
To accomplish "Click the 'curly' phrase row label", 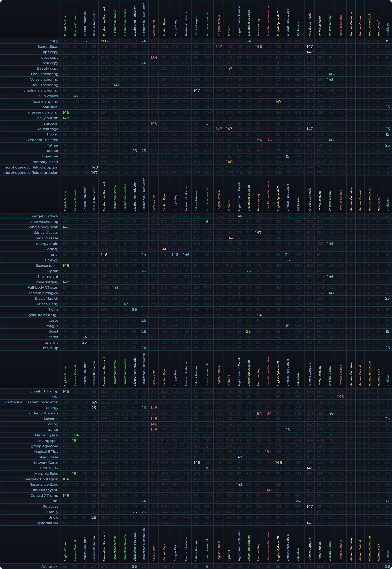I will point(54,41).
